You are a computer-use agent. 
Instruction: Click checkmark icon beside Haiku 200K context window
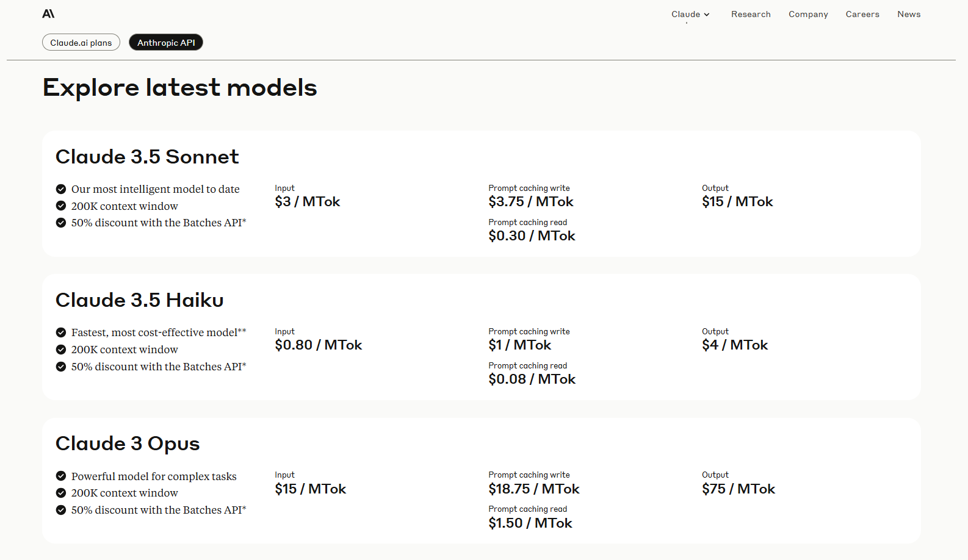[61, 350]
